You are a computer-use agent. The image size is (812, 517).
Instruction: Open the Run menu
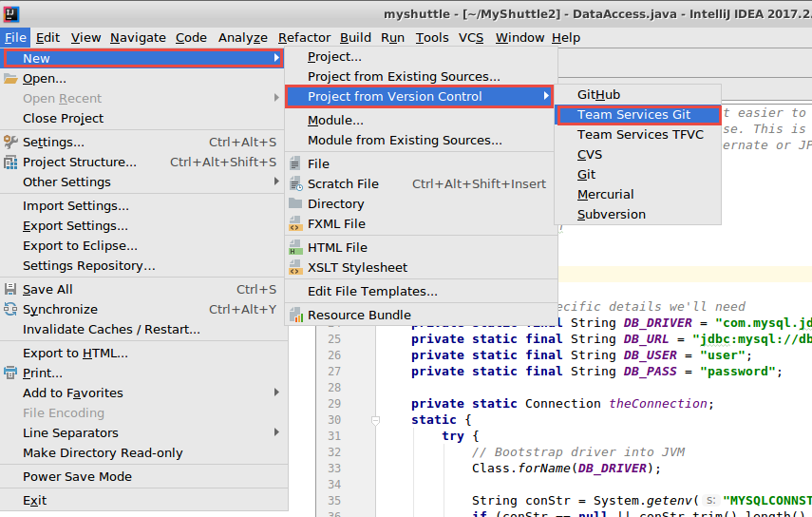click(392, 38)
